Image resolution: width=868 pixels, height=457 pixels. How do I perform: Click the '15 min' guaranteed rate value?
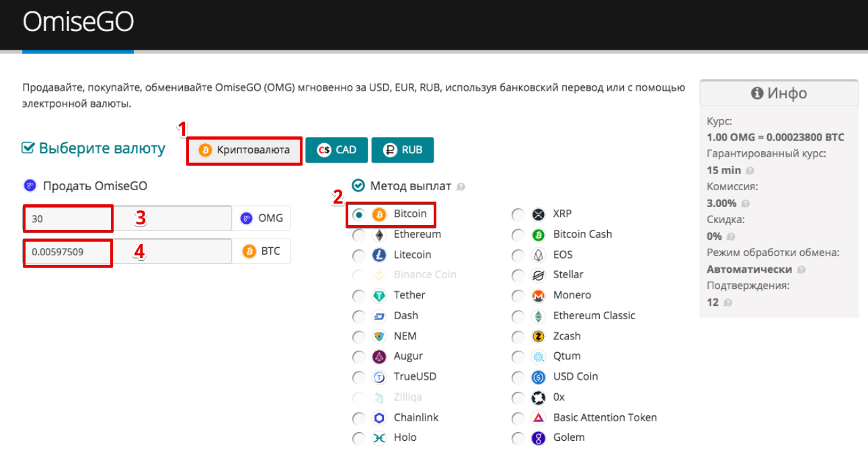(724, 170)
